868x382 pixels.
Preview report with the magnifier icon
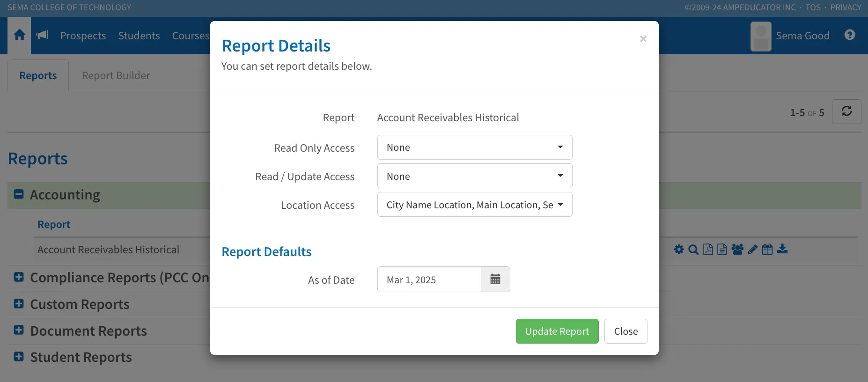tap(693, 250)
